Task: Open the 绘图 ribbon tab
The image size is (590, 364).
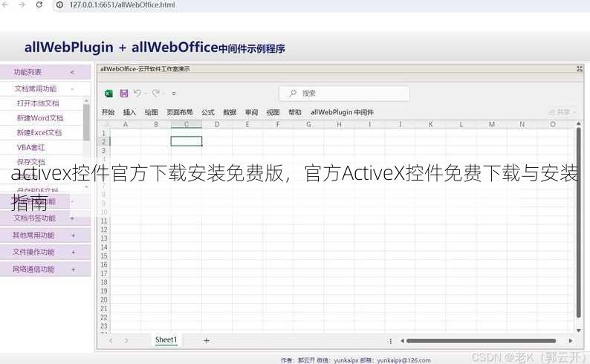Action: click(152, 112)
